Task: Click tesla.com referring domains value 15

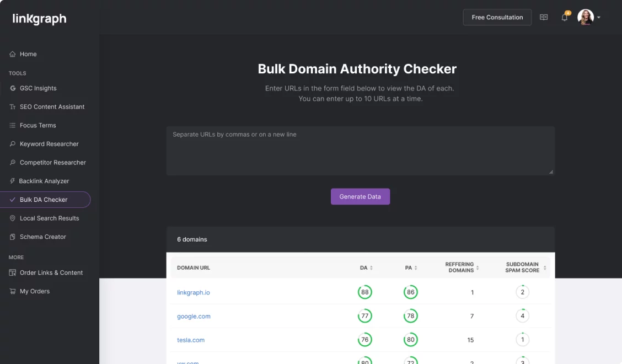Action: click(x=470, y=340)
